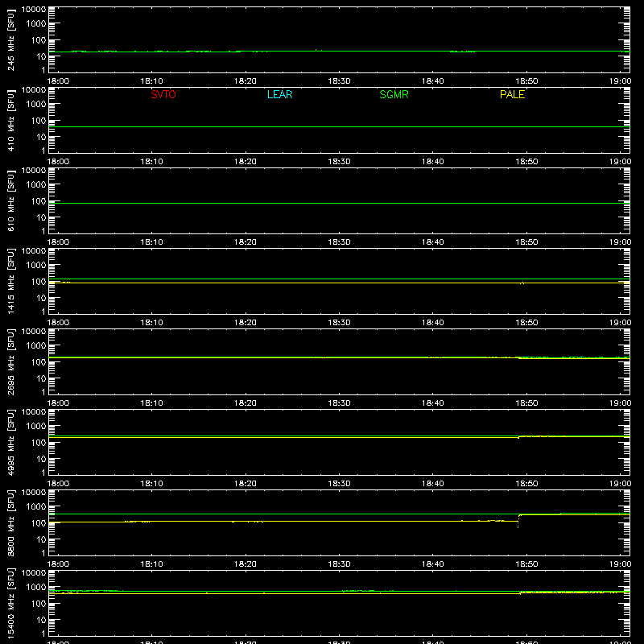Click the 1000 label on 410 MHz axis

coord(36,104)
